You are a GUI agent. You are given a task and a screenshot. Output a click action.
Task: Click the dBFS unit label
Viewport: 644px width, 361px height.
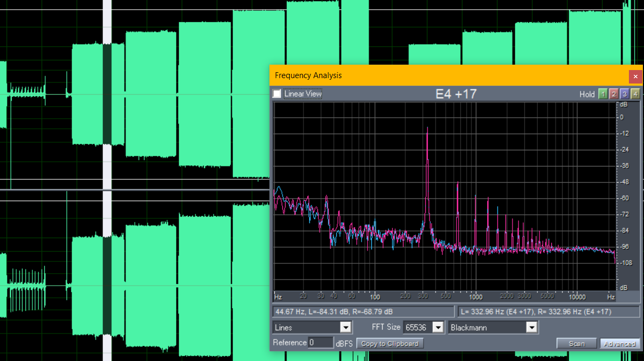coord(344,343)
